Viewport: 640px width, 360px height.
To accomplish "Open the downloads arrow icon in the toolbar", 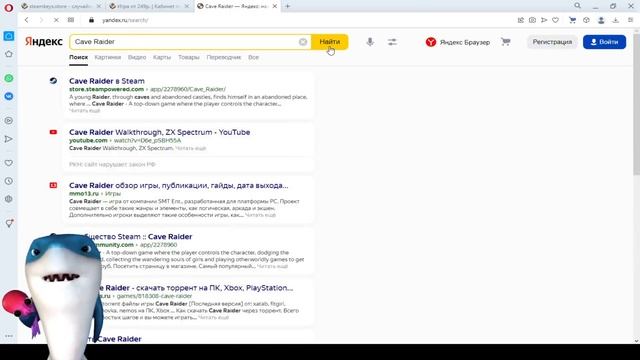I will tap(616, 20).
